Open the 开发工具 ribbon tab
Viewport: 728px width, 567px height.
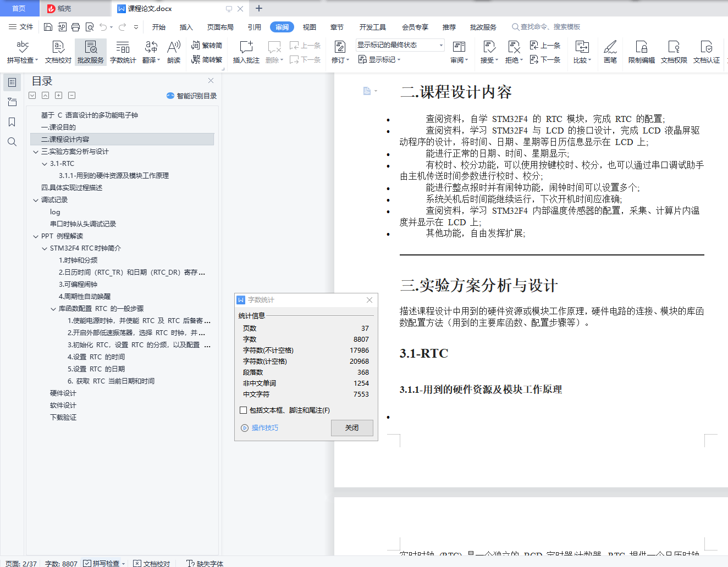coord(373,27)
